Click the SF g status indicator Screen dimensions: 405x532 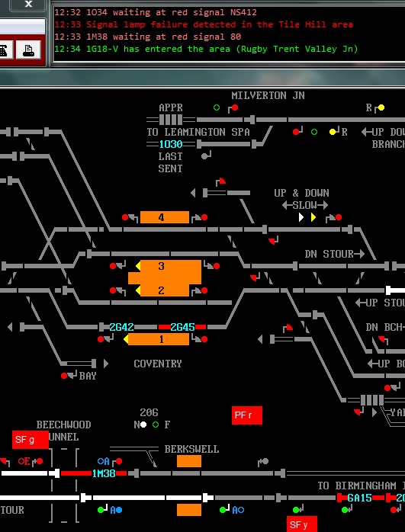(31, 440)
